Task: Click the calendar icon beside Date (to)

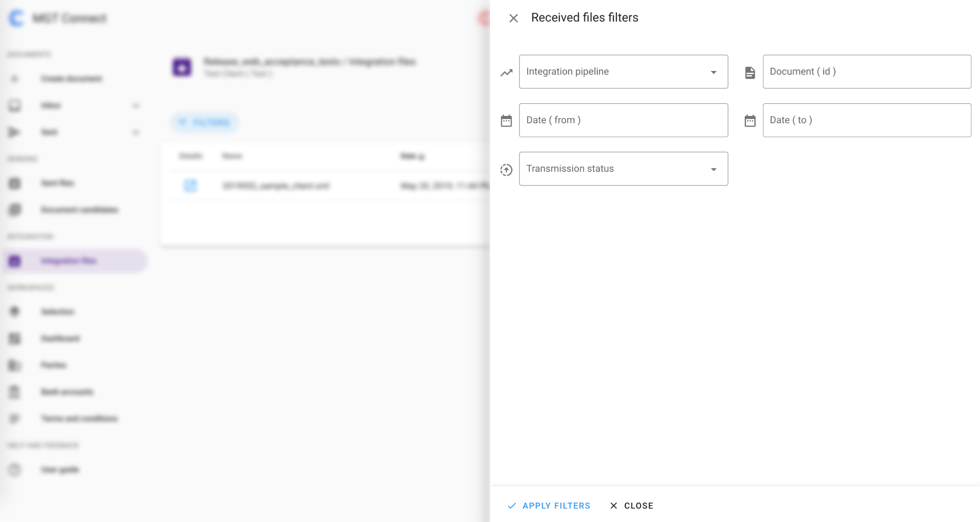Action: tap(750, 121)
